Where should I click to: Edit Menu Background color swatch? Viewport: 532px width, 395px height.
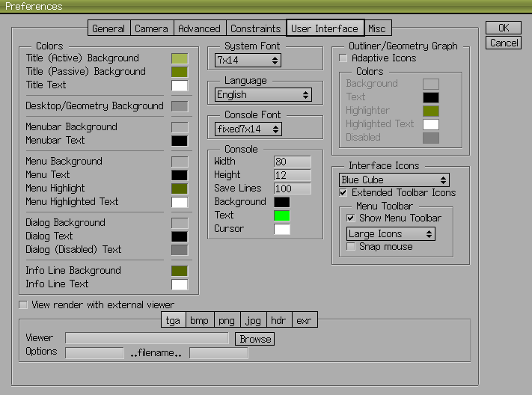coord(180,162)
